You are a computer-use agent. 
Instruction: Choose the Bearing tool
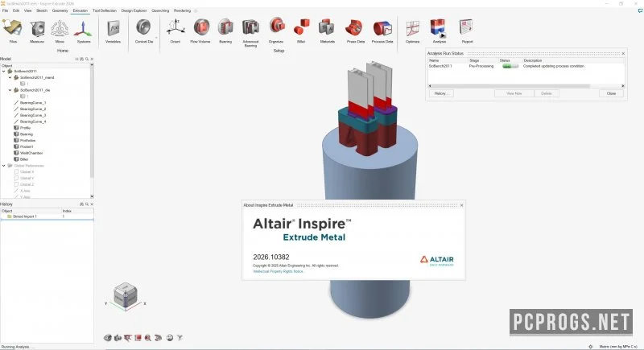pyautogui.click(x=225, y=30)
